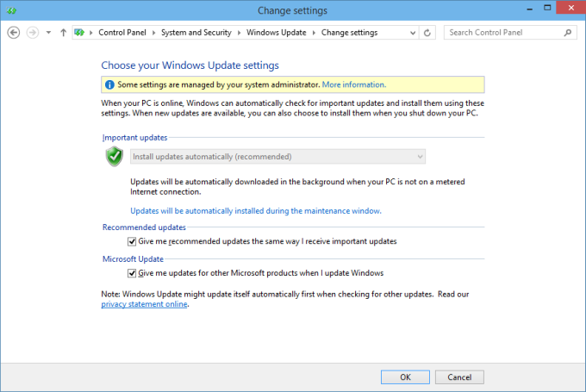
Task: Open Control Panel breadcrumb
Action: (122, 33)
